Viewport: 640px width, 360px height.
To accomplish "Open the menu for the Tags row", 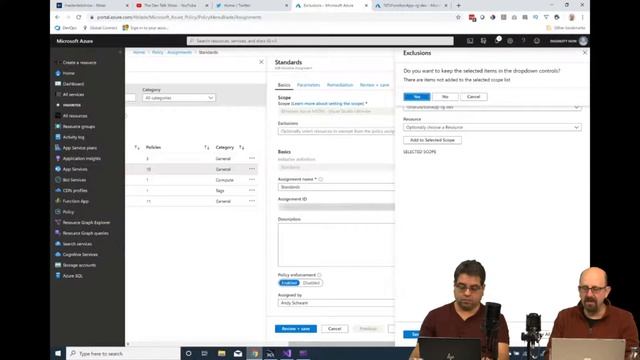I will coord(252,190).
